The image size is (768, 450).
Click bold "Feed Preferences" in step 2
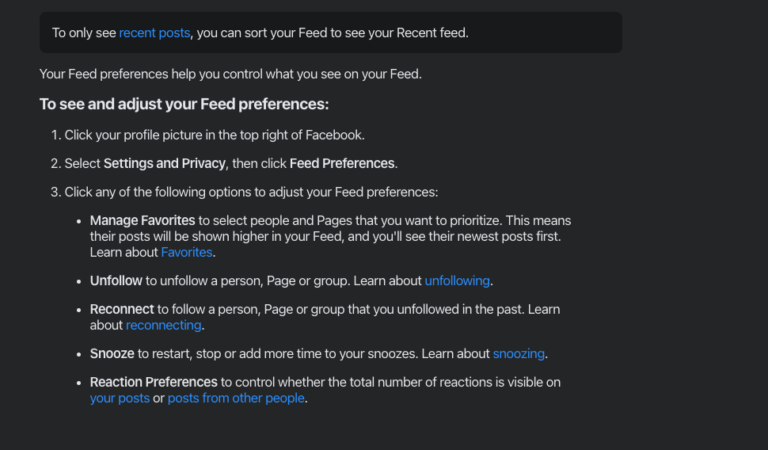pos(342,164)
